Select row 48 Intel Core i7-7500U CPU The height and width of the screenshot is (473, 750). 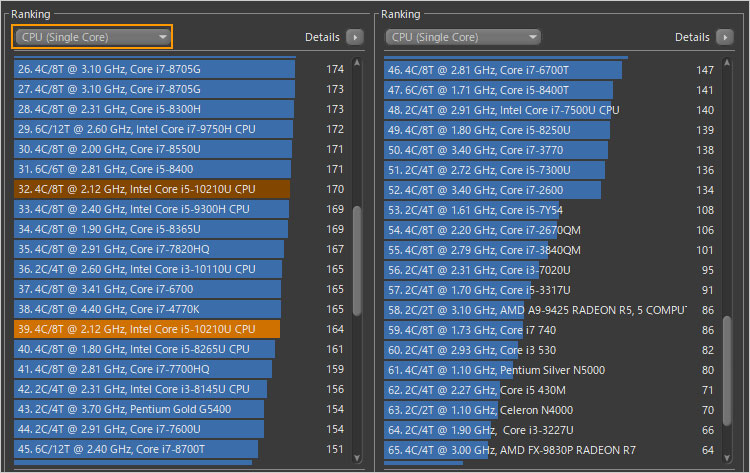[x=549, y=110]
